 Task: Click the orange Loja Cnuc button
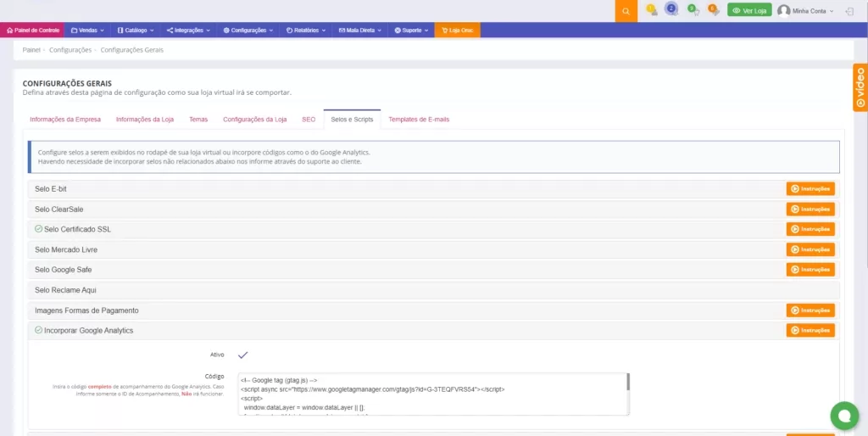(457, 31)
